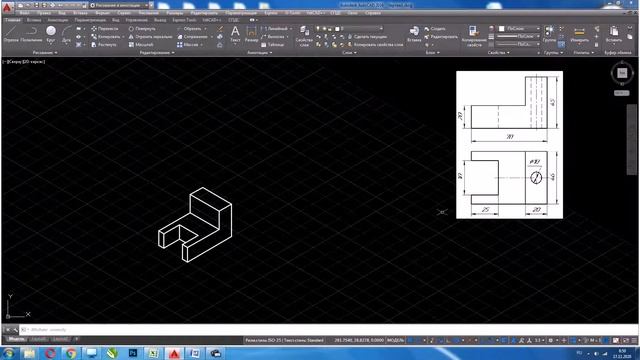Screen dimensions: 640x360
Task: Open the Вставка ribbon tab
Action: tap(34, 20)
